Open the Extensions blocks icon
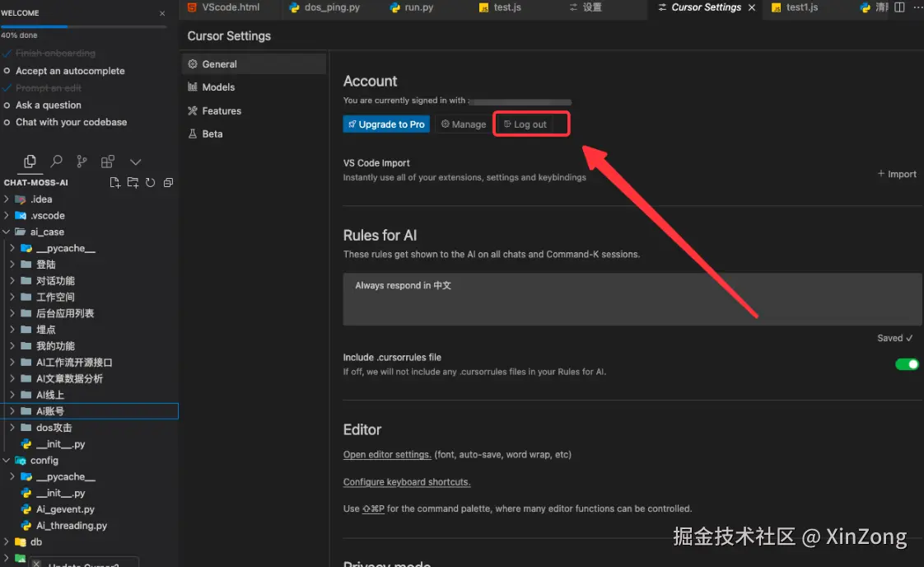The height and width of the screenshot is (567, 924). point(107,162)
